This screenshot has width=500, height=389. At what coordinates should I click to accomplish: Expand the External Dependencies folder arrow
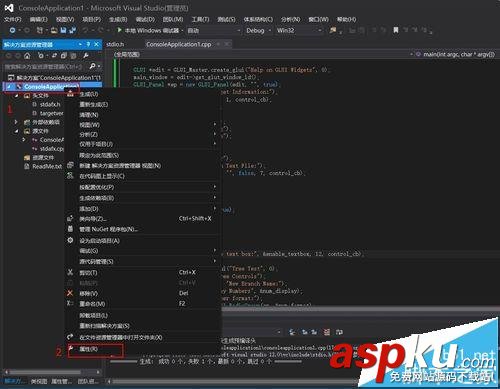pyautogui.click(x=16, y=122)
